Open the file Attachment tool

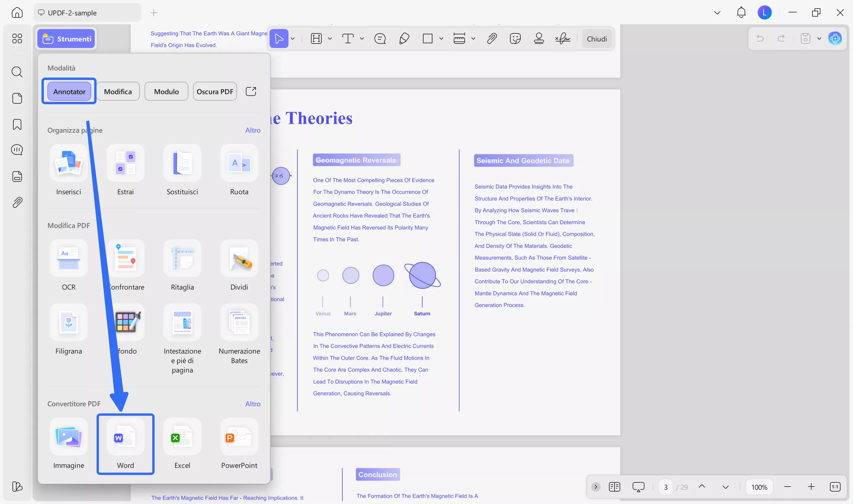[492, 38]
